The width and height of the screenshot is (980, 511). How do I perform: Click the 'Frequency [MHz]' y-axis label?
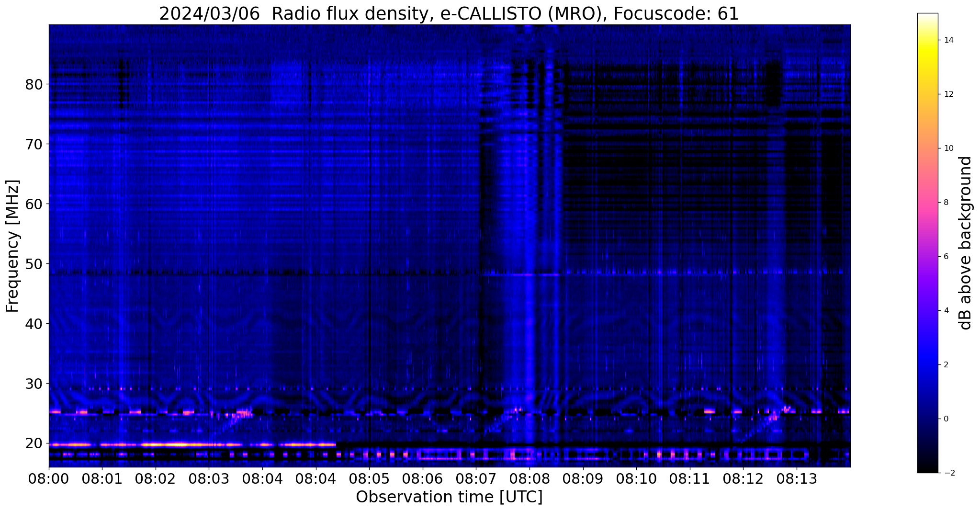(x=12, y=246)
